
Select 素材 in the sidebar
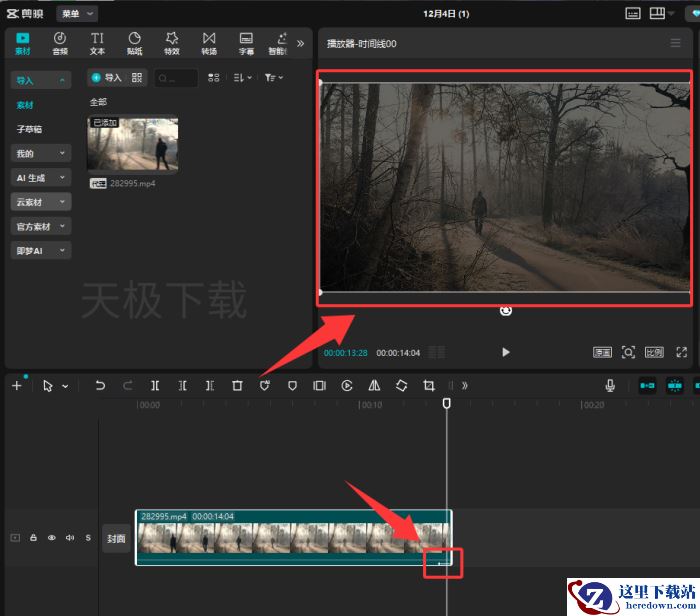(25, 105)
